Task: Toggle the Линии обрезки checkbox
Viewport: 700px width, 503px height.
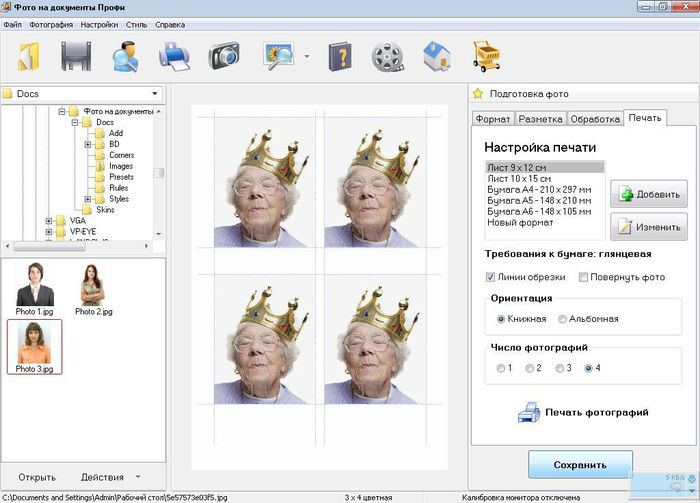Action: tap(490, 277)
